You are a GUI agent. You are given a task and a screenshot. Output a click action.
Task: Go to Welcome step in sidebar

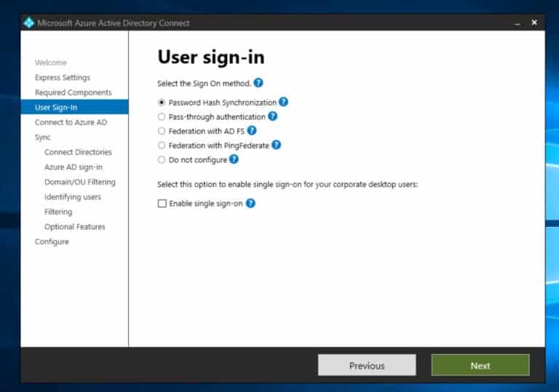51,63
